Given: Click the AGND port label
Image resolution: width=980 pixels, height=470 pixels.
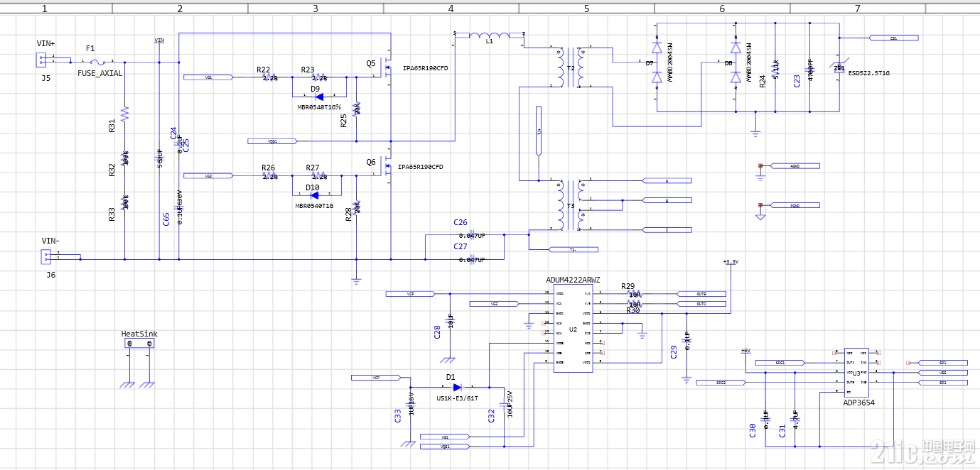Looking at the screenshot, I should [x=795, y=166].
